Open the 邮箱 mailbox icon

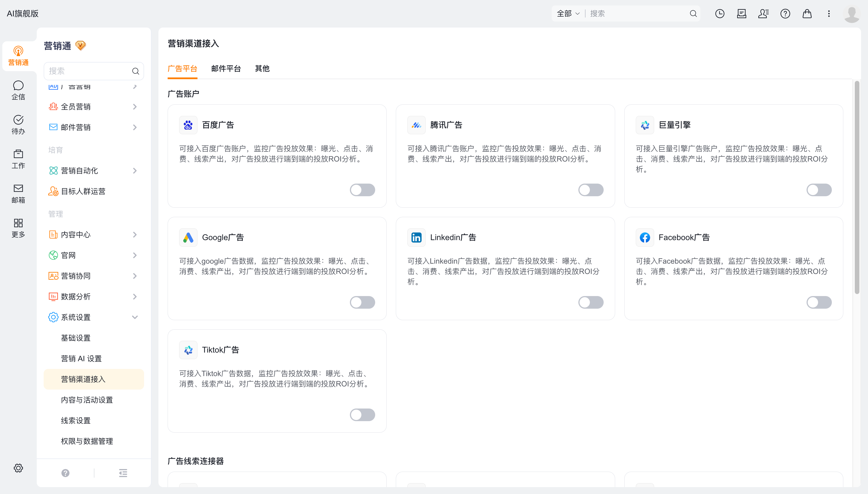[x=18, y=193]
